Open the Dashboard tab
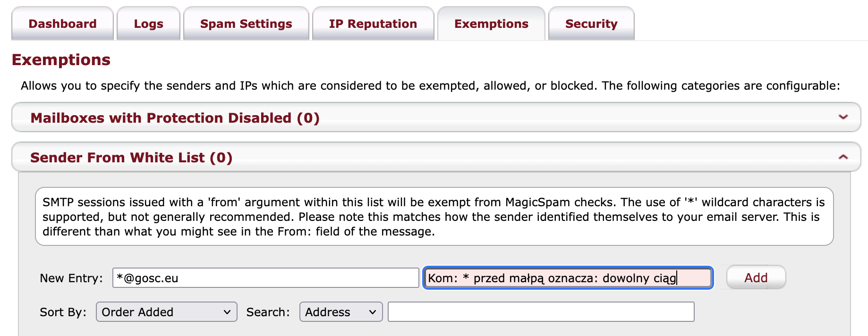 pyautogui.click(x=62, y=24)
